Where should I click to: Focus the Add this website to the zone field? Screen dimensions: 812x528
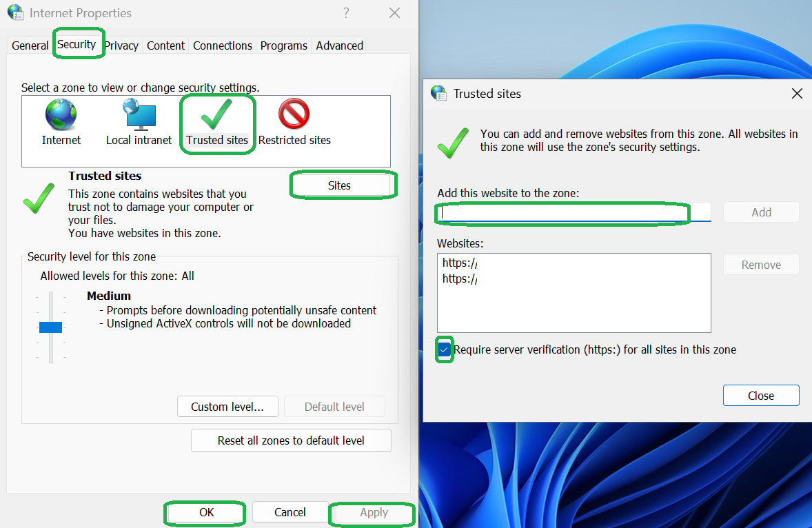point(574,212)
